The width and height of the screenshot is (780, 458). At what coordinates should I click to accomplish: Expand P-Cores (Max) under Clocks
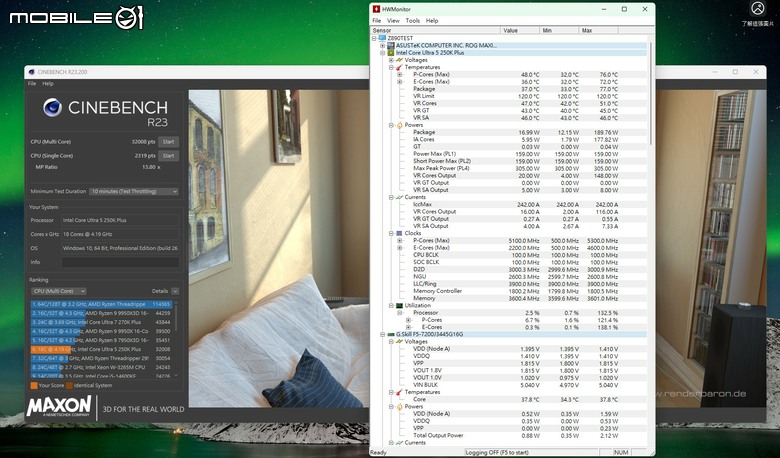pos(399,241)
